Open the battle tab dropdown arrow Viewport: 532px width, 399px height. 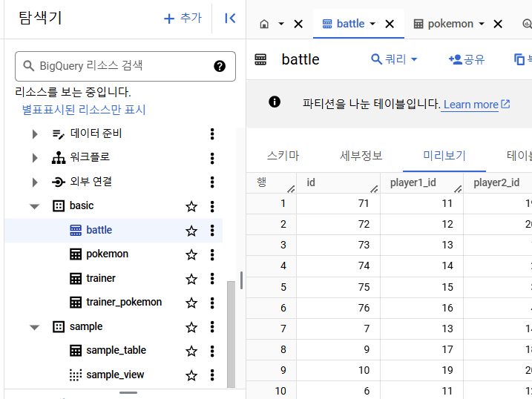coord(372,24)
